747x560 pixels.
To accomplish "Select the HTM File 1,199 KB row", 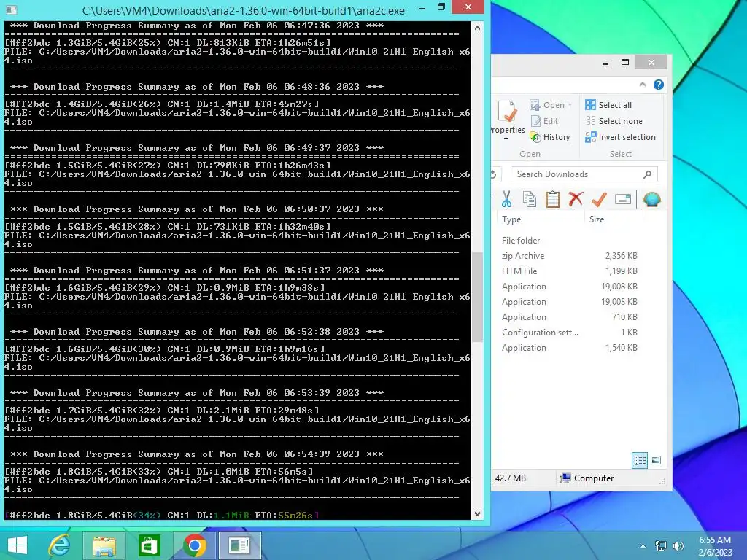I will tap(569, 271).
